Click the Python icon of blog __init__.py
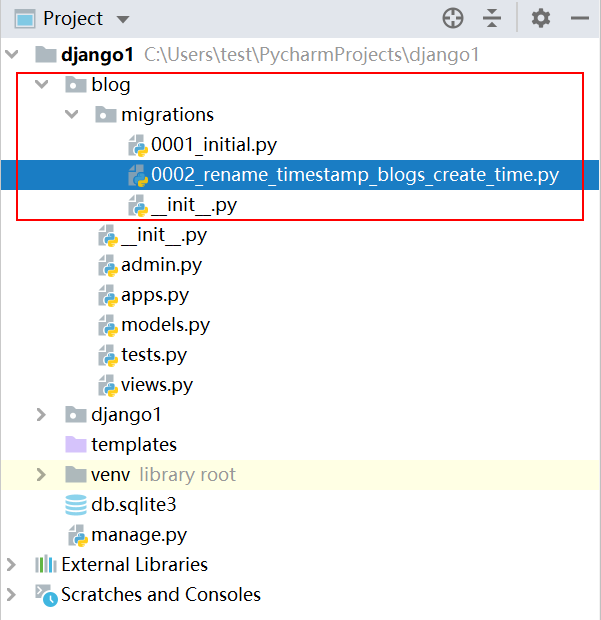This screenshot has width=601, height=620. 108,236
